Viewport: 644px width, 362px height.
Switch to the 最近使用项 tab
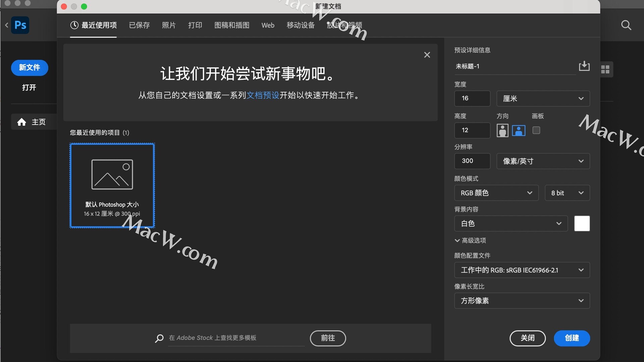pyautogui.click(x=93, y=25)
